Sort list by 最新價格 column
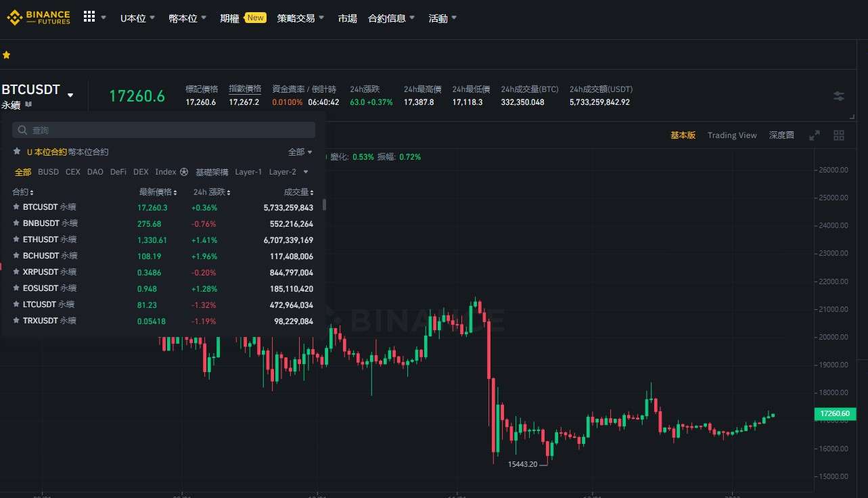The image size is (868, 498). [x=158, y=192]
